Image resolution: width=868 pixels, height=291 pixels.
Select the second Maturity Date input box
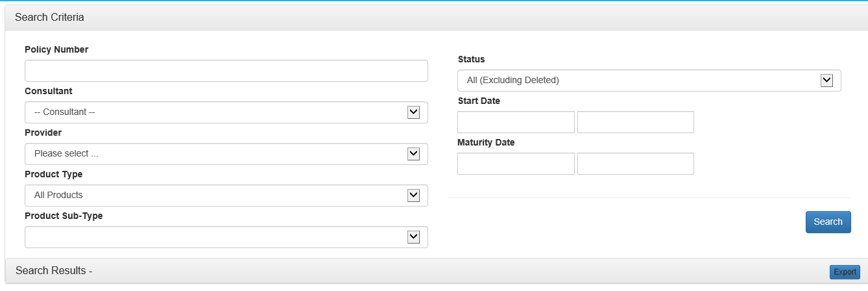pos(635,164)
